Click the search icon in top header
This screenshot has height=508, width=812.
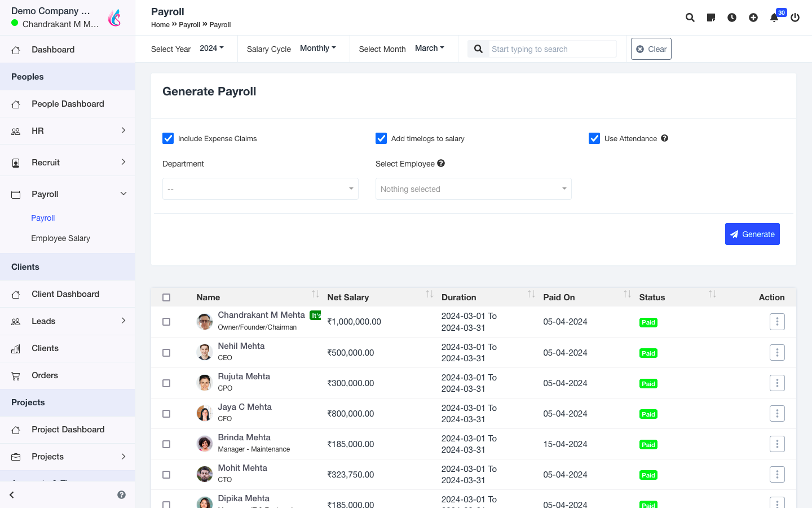[690, 17]
